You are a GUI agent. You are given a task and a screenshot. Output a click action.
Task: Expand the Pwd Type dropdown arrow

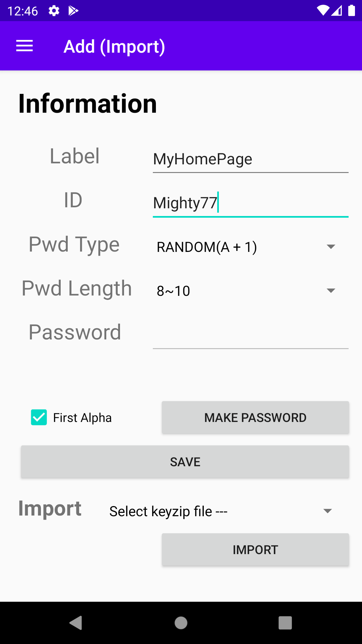[331, 247]
